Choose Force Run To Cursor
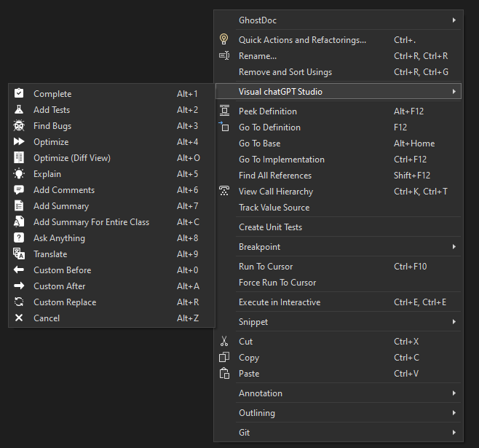The image size is (479, 448). coord(339,283)
